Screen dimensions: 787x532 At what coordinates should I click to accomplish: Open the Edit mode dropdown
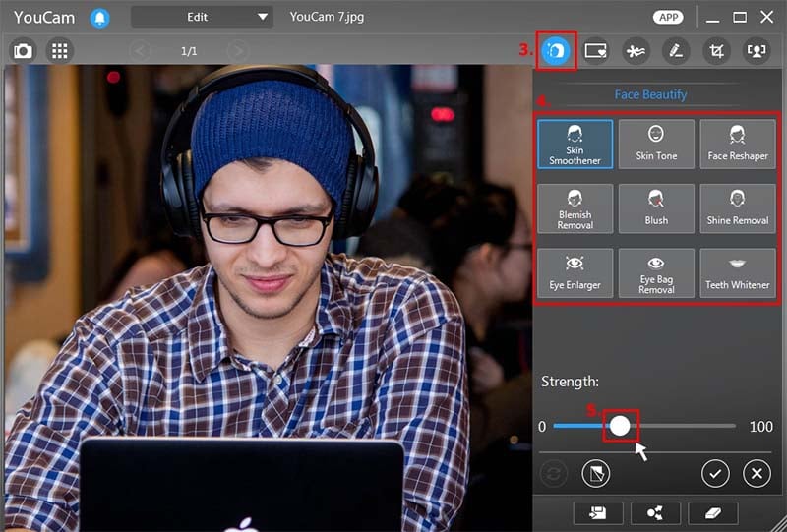pyautogui.click(x=202, y=17)
